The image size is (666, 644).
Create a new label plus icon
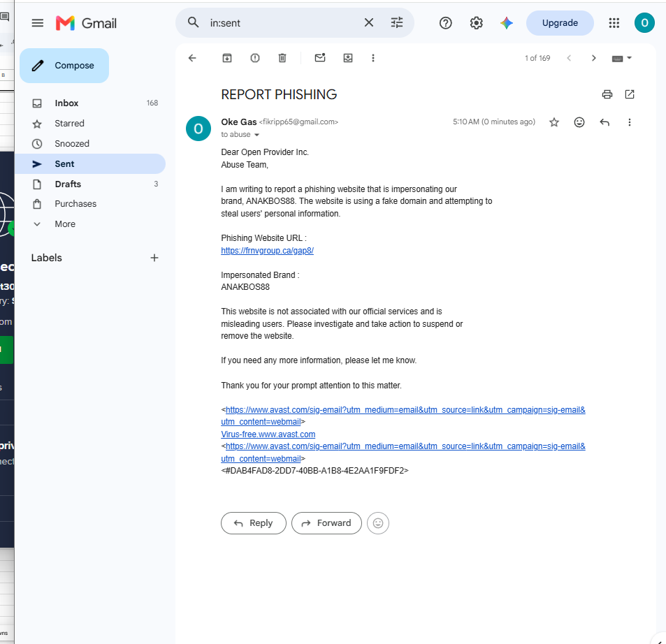pyautogui.click(x=154, y=258)
